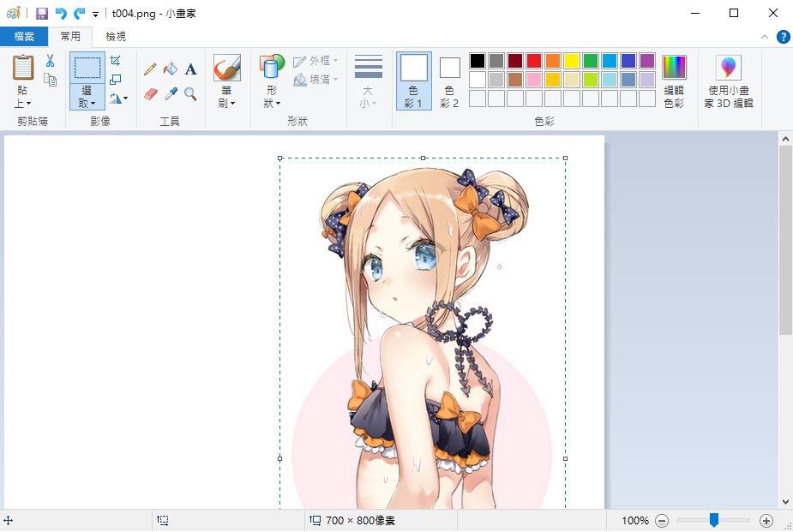Copy the selection
793x532 pixels.
click(50, 80)
